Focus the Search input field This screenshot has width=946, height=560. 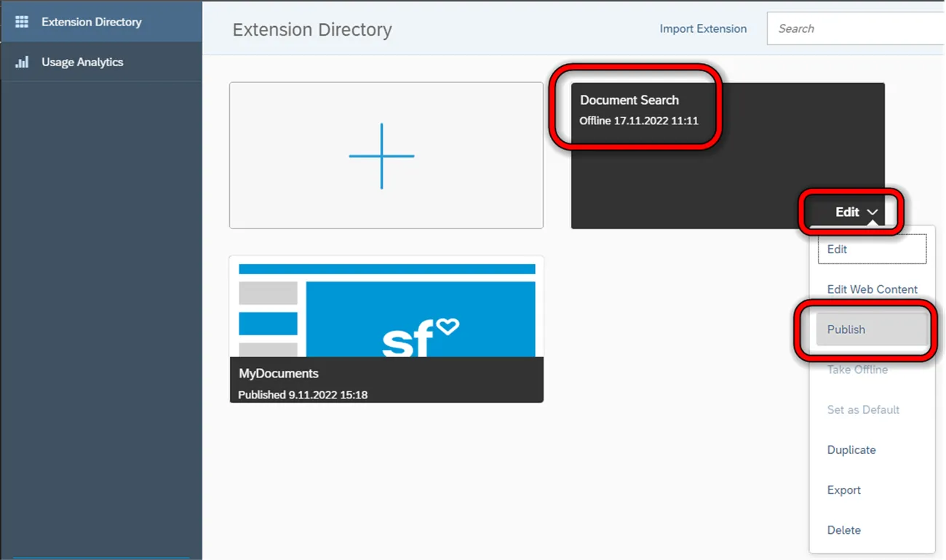[856, 28]
